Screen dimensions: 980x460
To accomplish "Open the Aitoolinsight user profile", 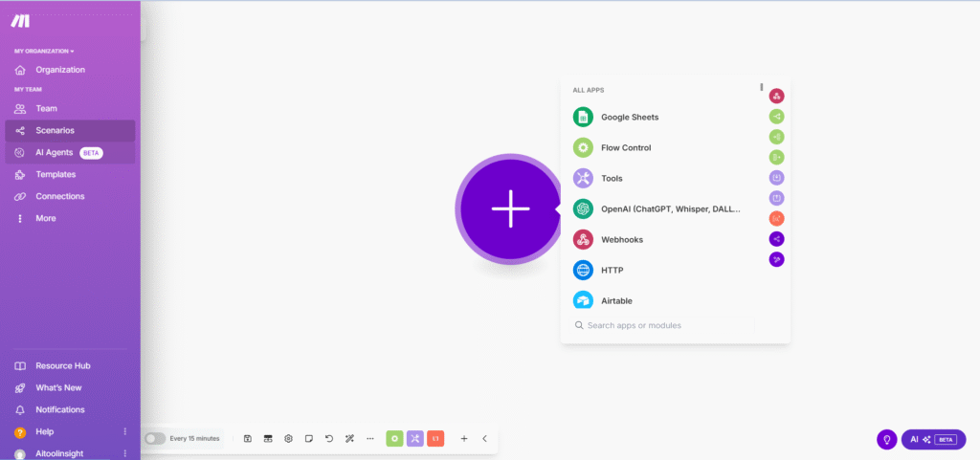I will click(x=59, y=453).
